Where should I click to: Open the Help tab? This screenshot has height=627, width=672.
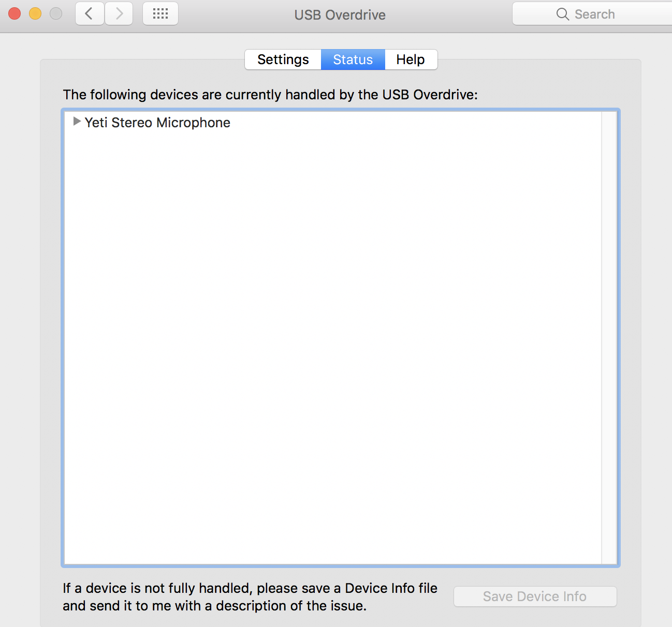pyautogui.click(x=411, y=59)
